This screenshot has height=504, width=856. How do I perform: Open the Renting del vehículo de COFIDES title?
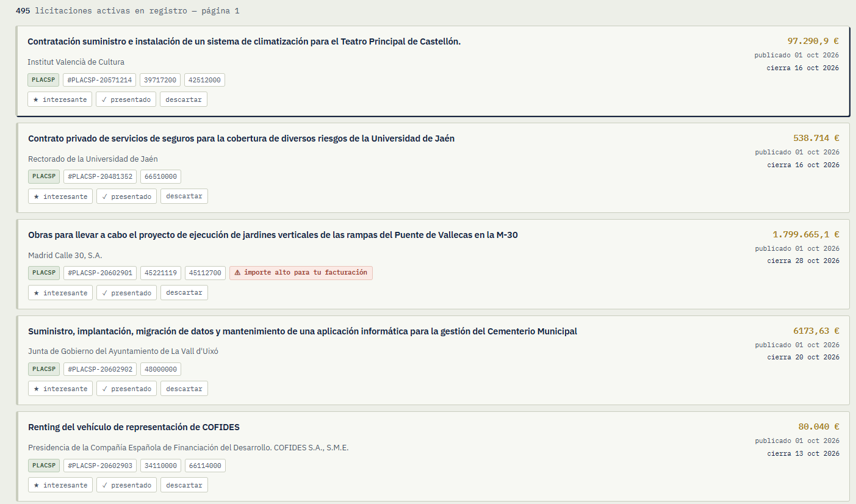[134, 427]
